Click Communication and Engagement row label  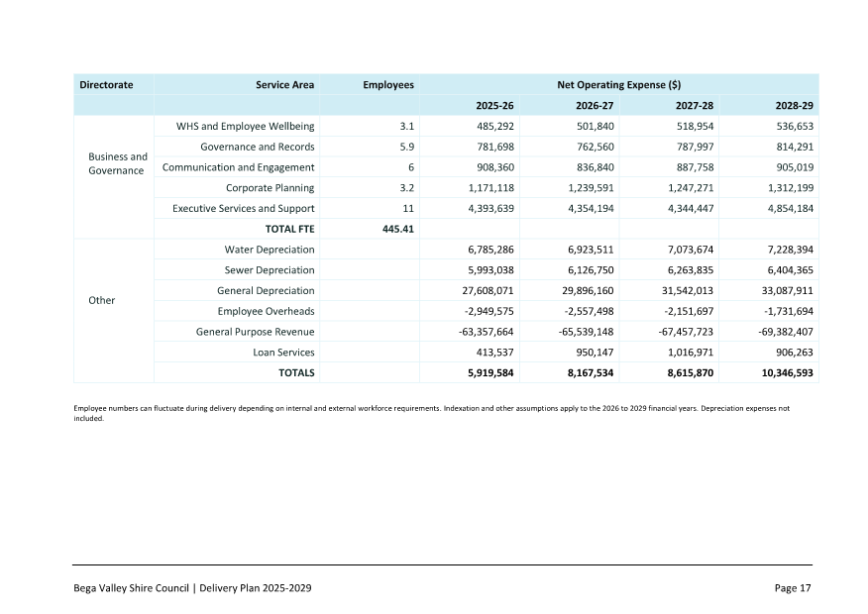(239, 167)
